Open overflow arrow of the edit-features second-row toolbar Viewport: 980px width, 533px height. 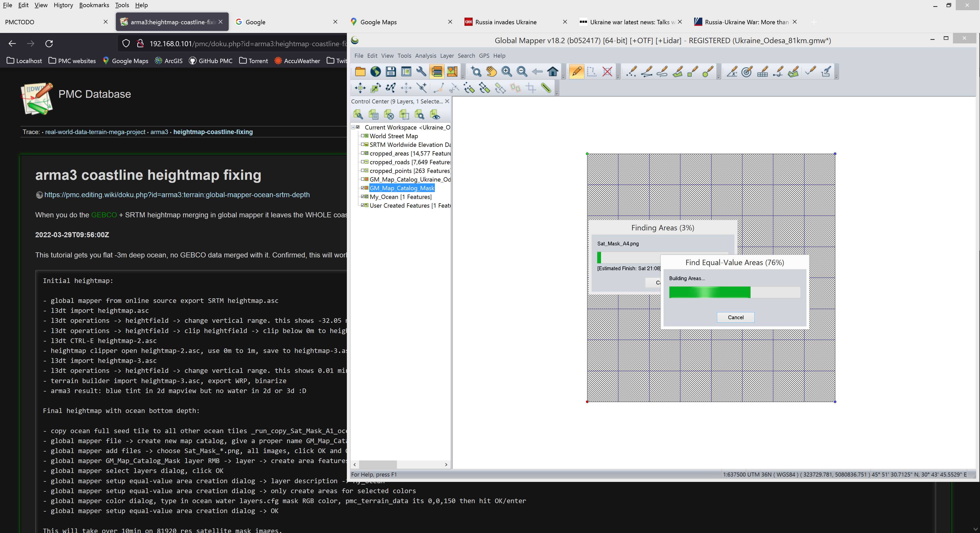click(557, 93)
